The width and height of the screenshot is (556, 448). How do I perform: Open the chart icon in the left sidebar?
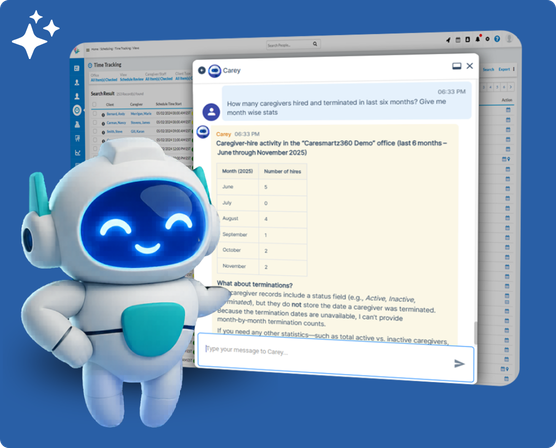point(78,153)
